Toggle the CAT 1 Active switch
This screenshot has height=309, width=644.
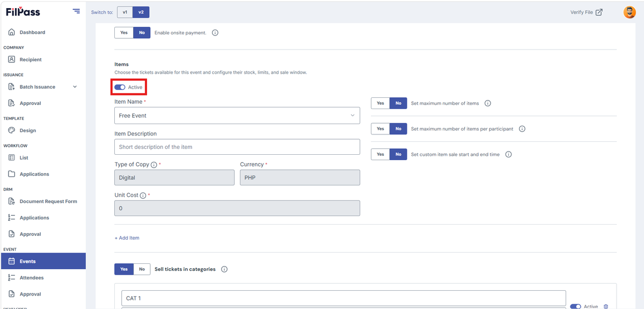[575, 306]
